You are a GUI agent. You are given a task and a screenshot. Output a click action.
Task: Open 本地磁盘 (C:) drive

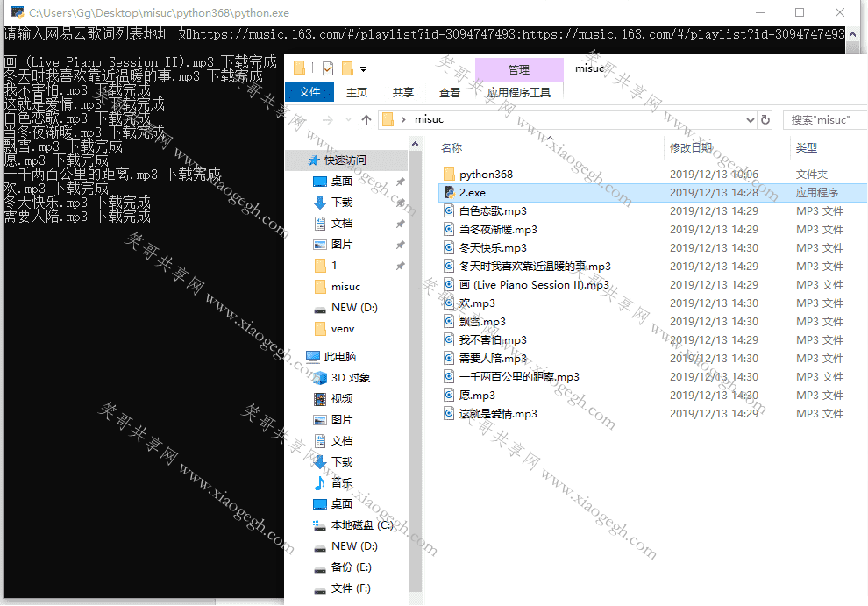tap(362, 525)
